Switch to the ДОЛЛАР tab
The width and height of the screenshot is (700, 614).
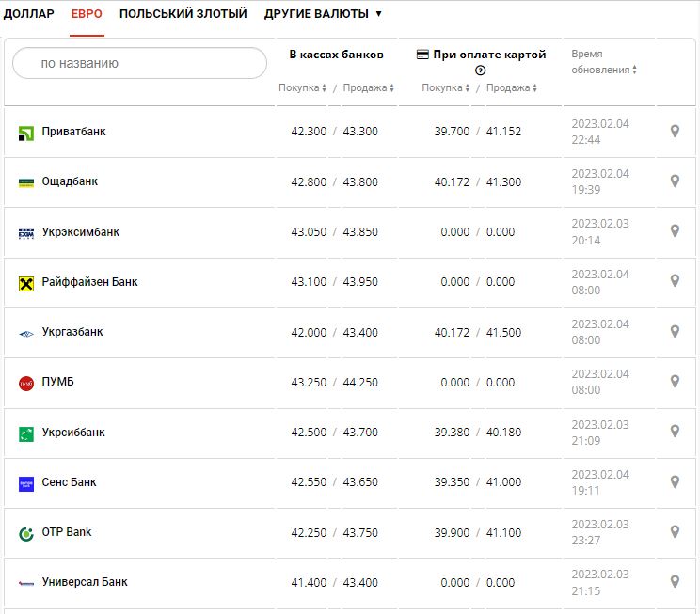29,14
